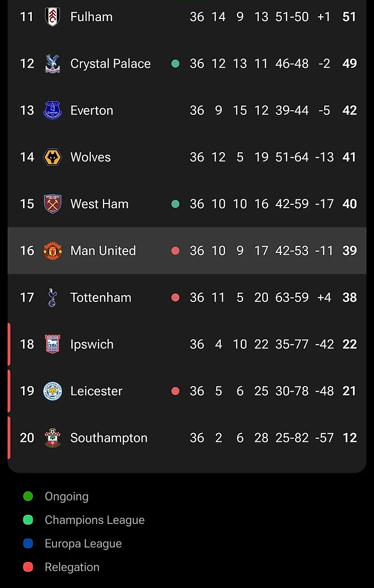The width and height of the screenshot is (374, 588).
Task: Select the Man United red crest
Action: (x=52, y=251)
